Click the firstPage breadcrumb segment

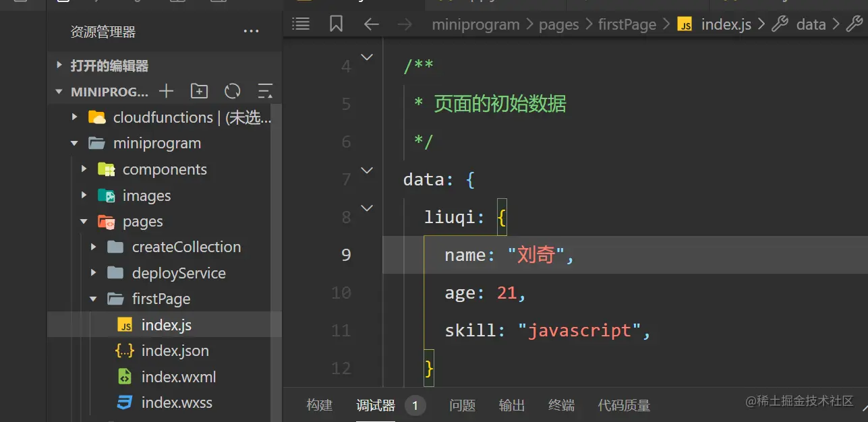coord(627,25)
